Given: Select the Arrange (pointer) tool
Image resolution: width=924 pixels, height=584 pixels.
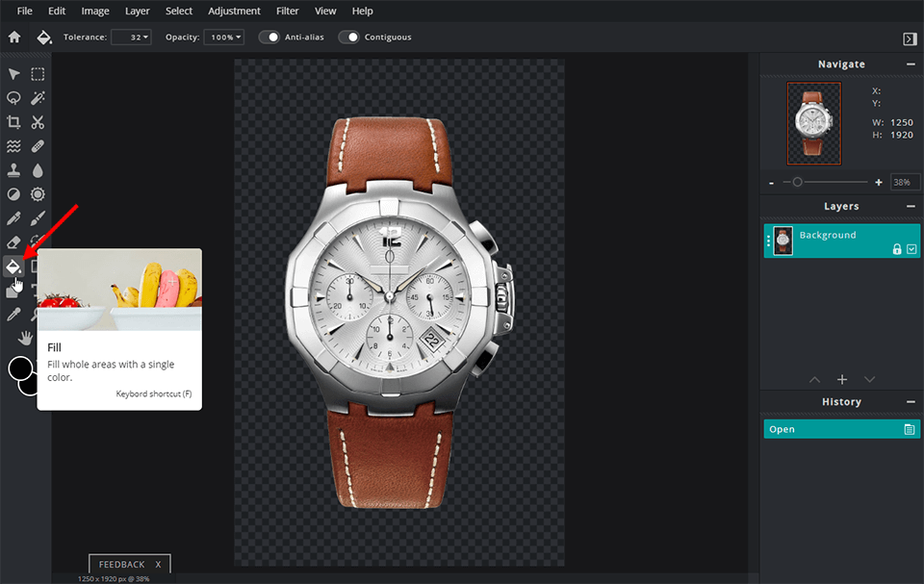Looking at the screenshot, I should [x=13, y=74].
